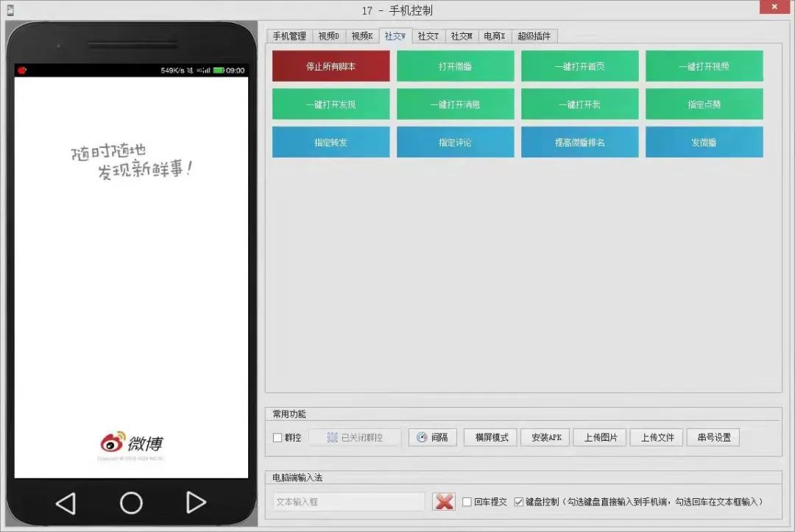Click the 已关闭群控 button

[355, 437]
